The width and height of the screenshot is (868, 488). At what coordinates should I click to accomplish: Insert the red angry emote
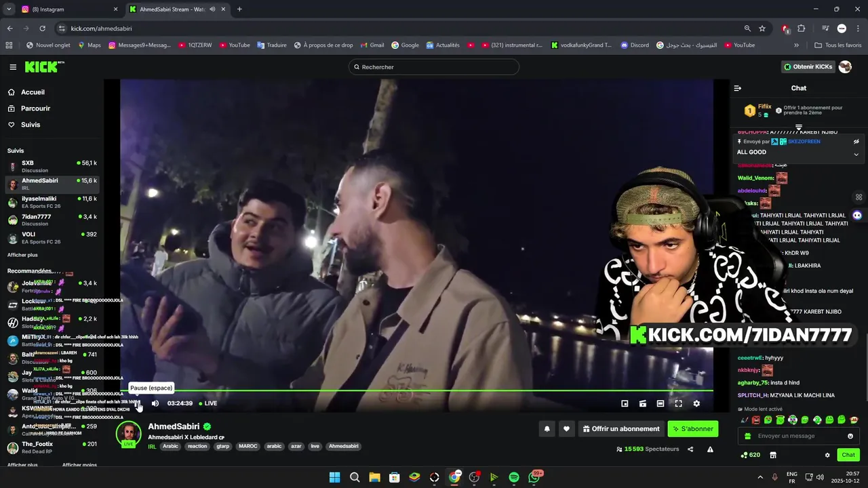[x=755, y=420]
